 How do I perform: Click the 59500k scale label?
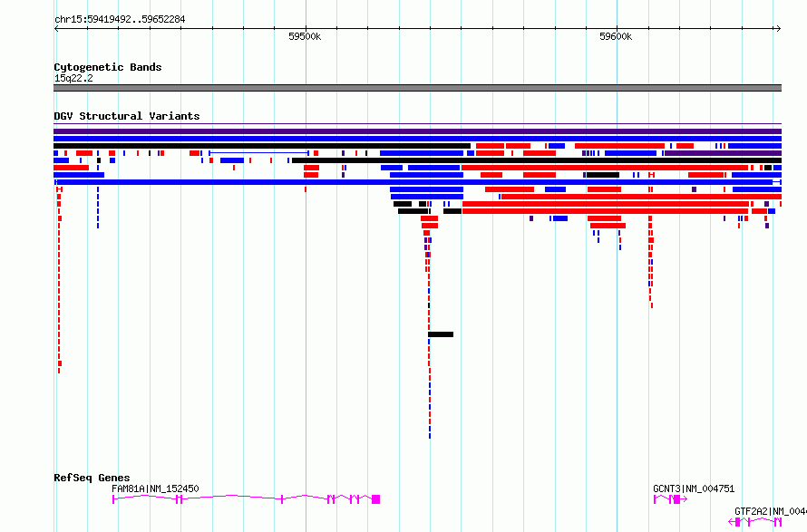(x=305, y=36)
